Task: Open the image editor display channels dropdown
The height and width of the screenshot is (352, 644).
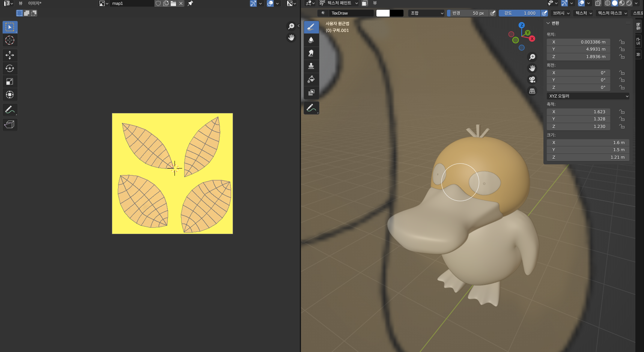Action: [x=292, y=3]
